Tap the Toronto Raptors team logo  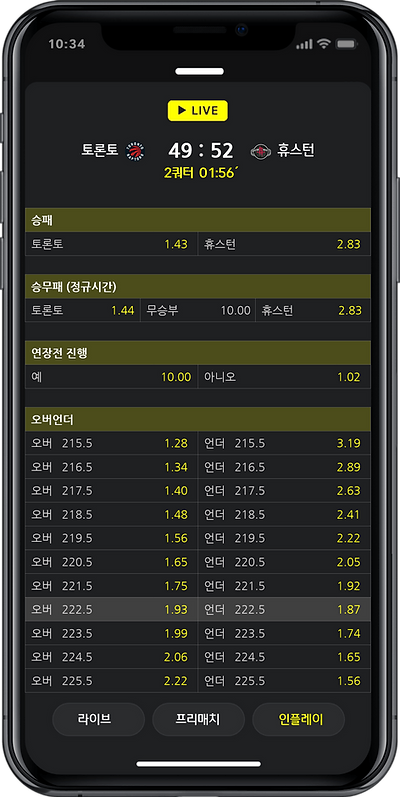point(135,151)
